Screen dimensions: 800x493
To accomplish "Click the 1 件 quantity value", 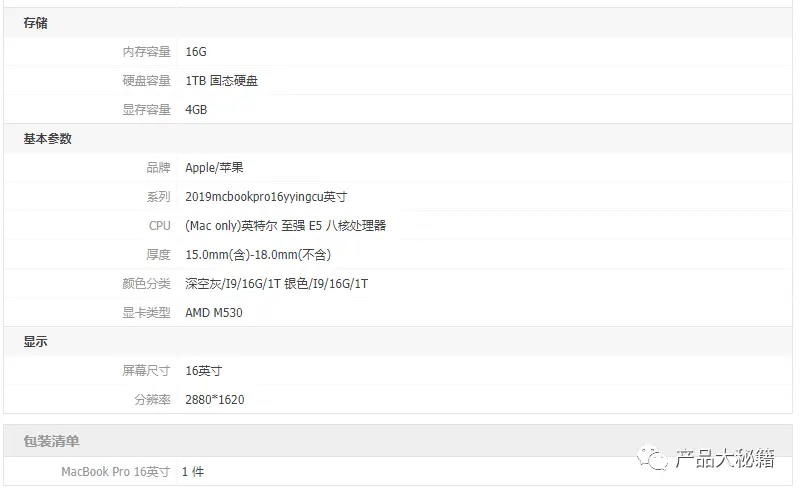I will click(x=193, y=472).
